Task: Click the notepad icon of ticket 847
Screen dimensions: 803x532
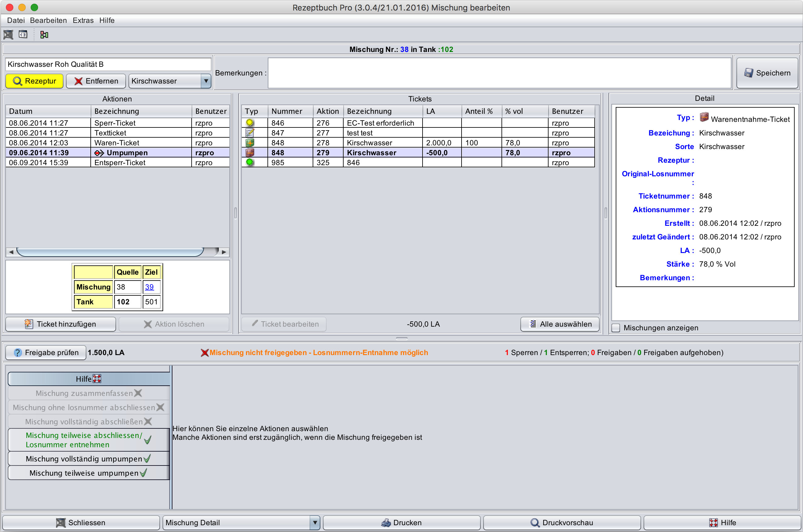Action: tap(250, 133)
